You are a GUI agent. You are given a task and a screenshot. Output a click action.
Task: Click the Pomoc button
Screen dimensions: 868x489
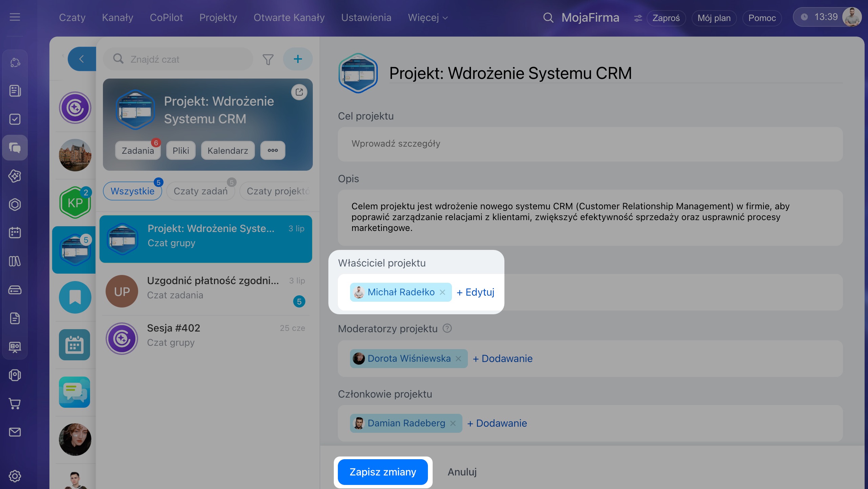762,18
